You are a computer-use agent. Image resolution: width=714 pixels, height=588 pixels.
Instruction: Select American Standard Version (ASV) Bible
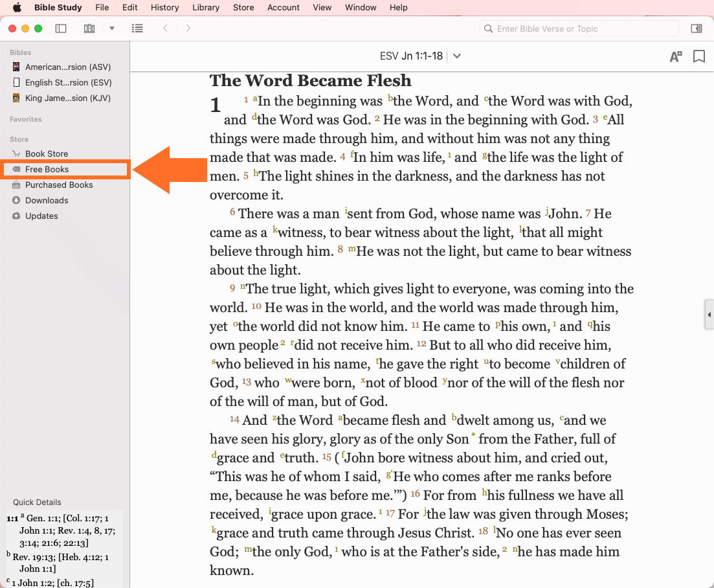click(68, 67)
